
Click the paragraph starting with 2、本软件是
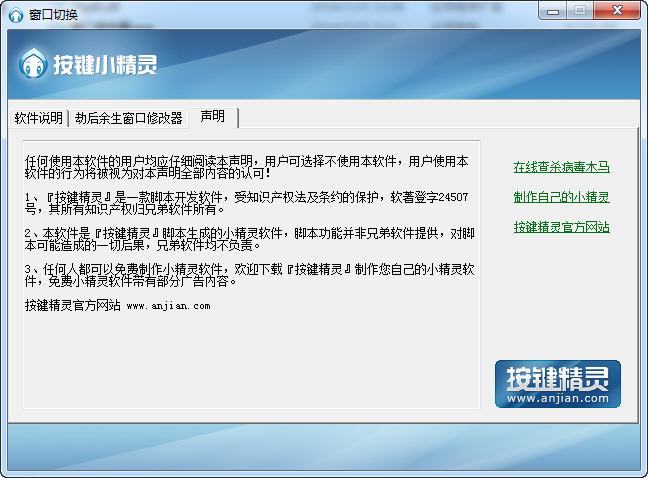pyautogui.click(x=249, y=239)
